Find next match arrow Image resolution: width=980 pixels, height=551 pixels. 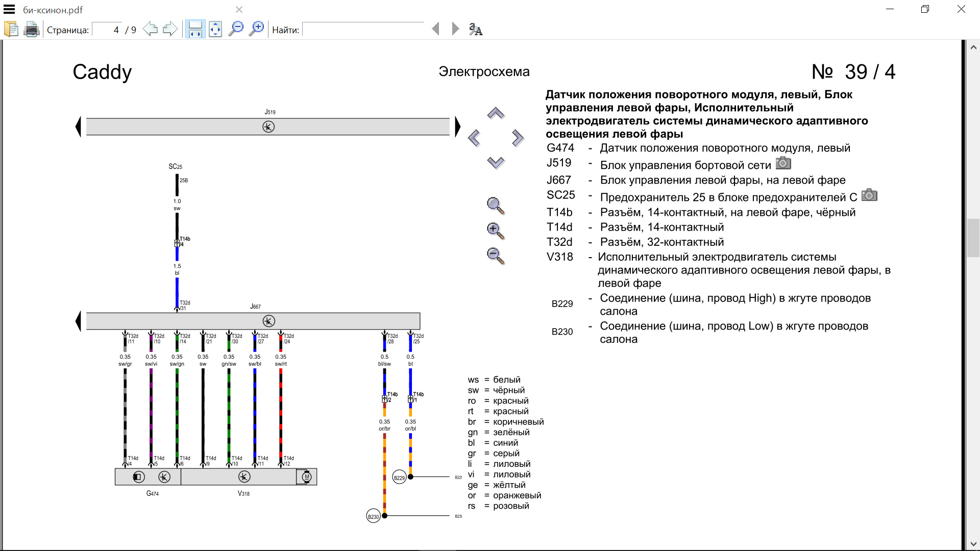point(455,29)
